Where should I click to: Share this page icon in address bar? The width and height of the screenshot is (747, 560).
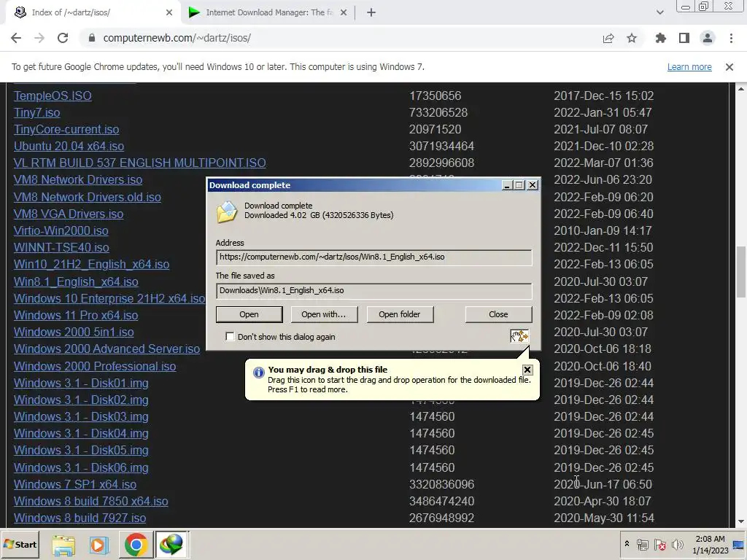point(608,38)
